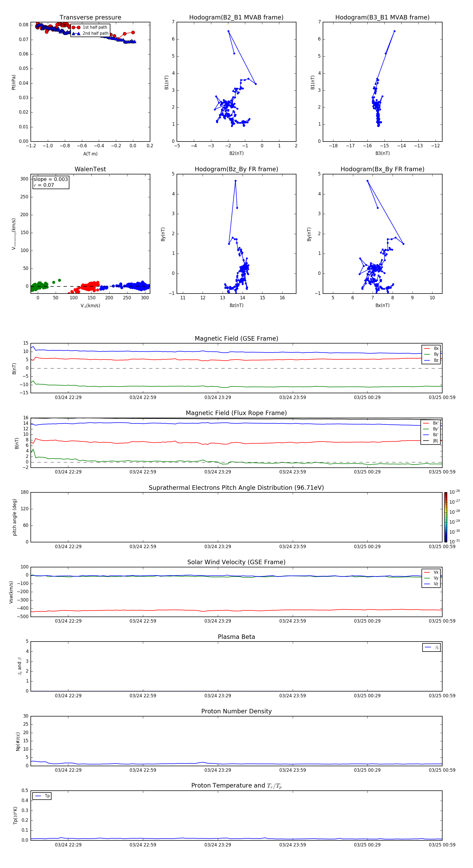Click the 'pitch angle (deg)' axis label

[14, 517]
